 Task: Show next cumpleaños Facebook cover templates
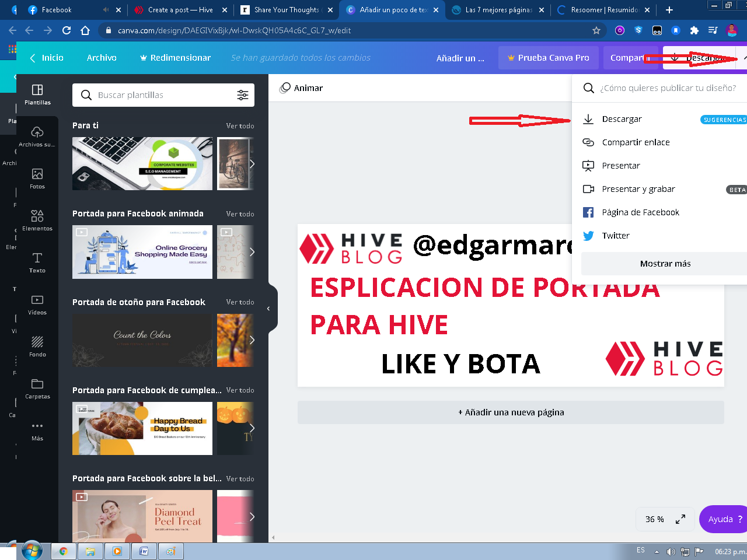click(252, 428)
